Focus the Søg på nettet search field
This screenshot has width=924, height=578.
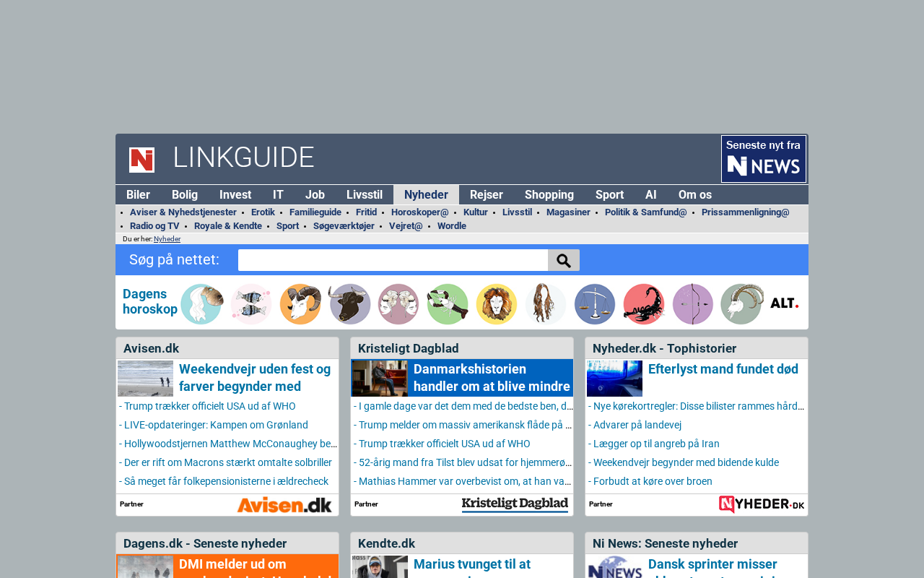393,260
